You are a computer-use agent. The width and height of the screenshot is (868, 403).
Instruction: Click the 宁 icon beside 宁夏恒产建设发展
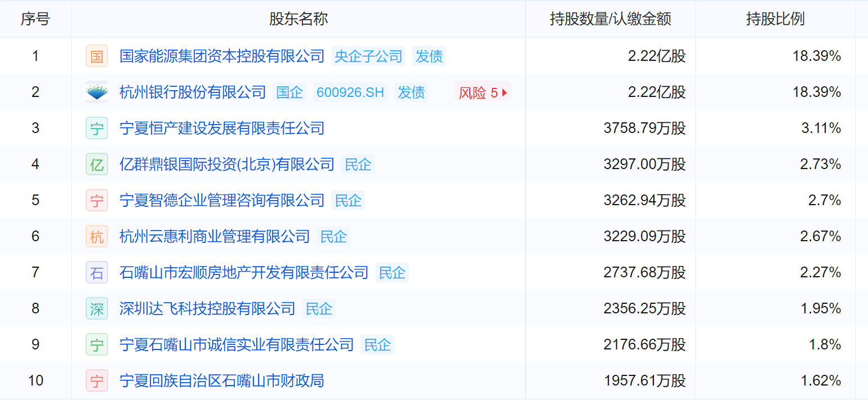[97, 128]
